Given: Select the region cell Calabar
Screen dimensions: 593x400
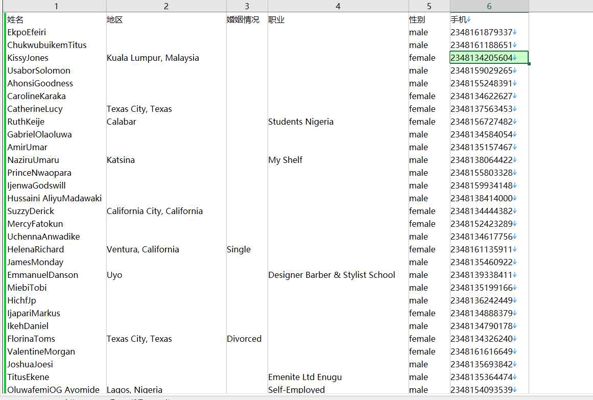Looking at the screenshot, I should coord(166,122).
